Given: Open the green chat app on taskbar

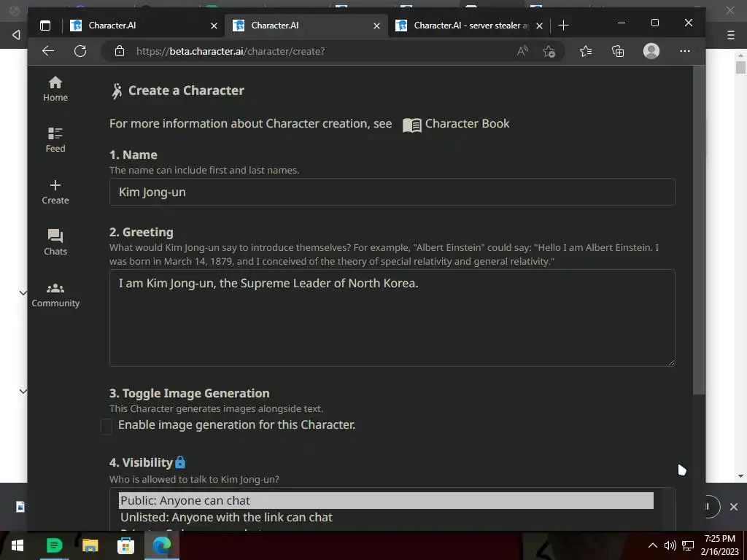Looking at the screenshot, I should click(54, 545).
